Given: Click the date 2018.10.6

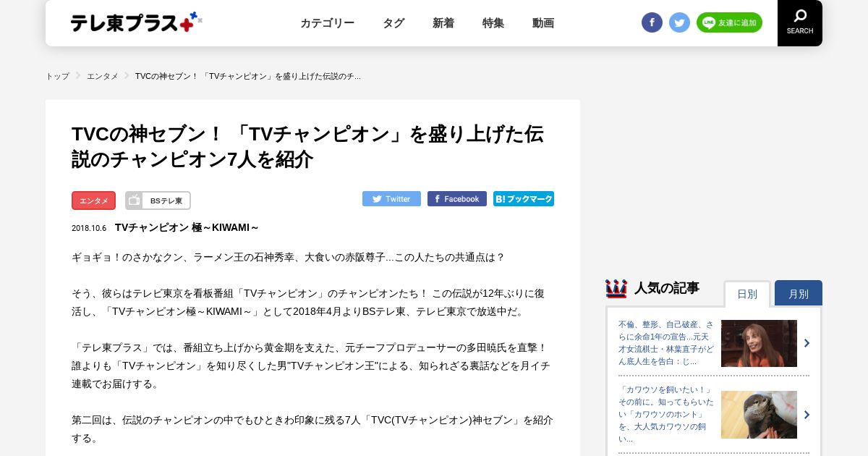Looking at the screenshot, I should point(89,228).
